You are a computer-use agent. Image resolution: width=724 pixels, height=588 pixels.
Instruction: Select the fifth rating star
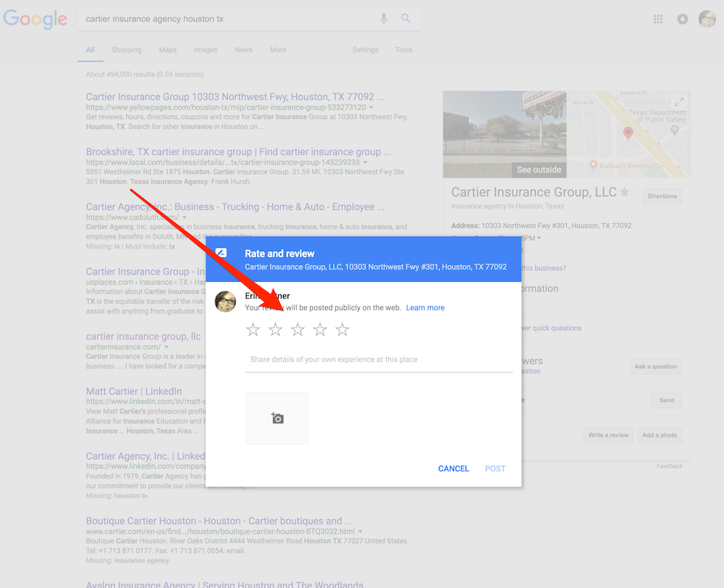click(342, 329)
